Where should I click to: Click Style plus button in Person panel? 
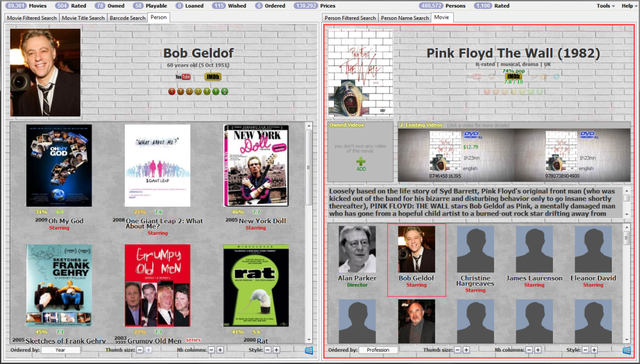coord(276,350)
